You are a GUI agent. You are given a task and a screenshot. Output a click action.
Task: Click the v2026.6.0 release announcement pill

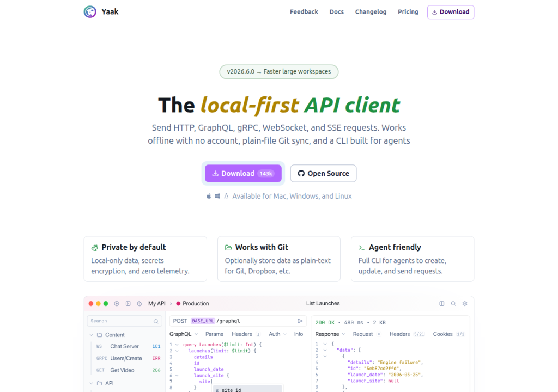click(278, 71)
